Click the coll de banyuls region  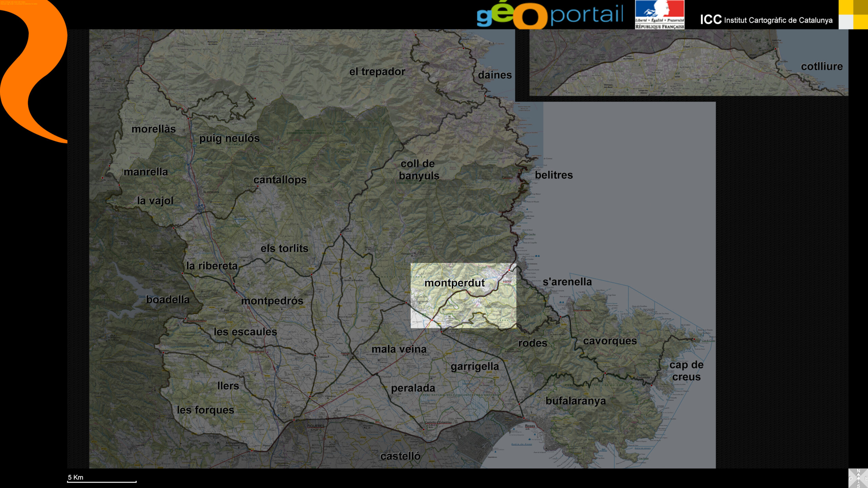[419, 170]
